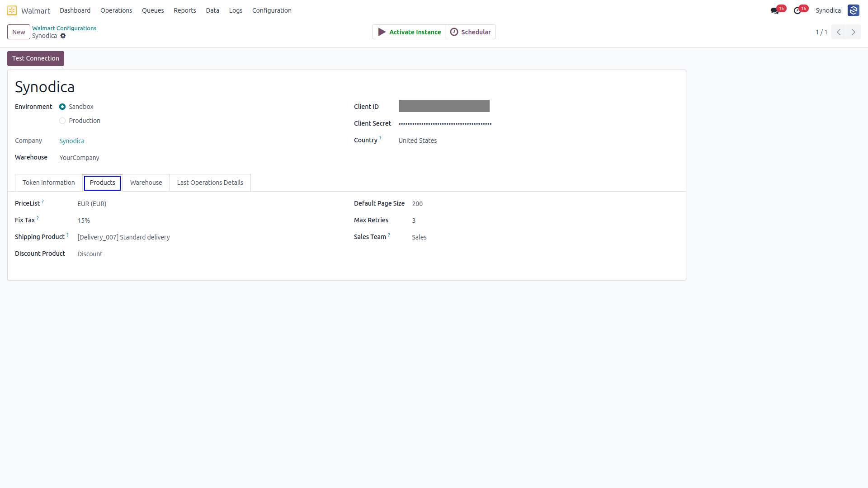The image size is (868, 488).
Task: Open the Reports menu
Action: tap(185, 10)
